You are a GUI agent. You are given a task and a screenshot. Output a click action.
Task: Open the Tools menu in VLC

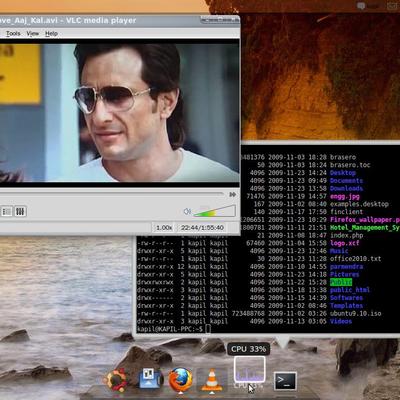pyautogui.click(x=13, y=33)
